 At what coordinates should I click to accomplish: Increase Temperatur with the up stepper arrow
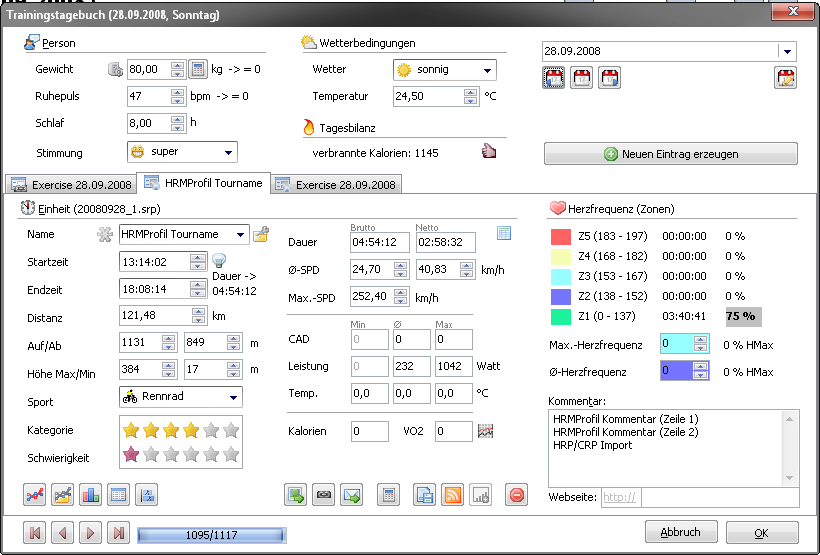[470, 92]
